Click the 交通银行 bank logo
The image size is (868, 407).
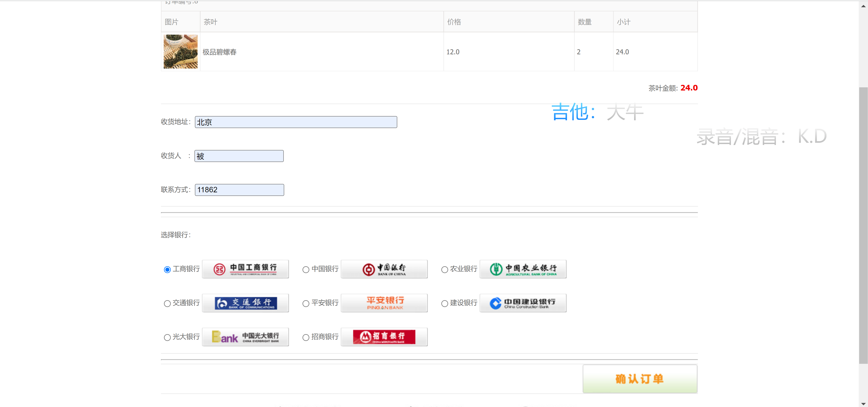click(245, 303)
